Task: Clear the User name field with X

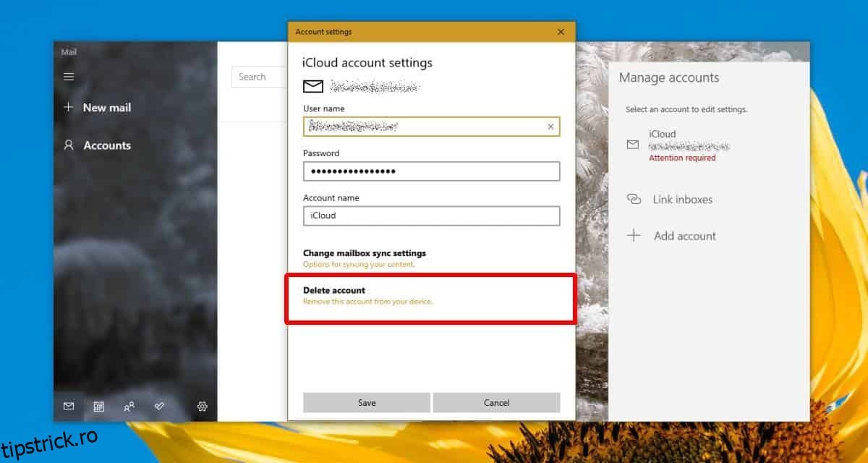Action: coord(550,127)
